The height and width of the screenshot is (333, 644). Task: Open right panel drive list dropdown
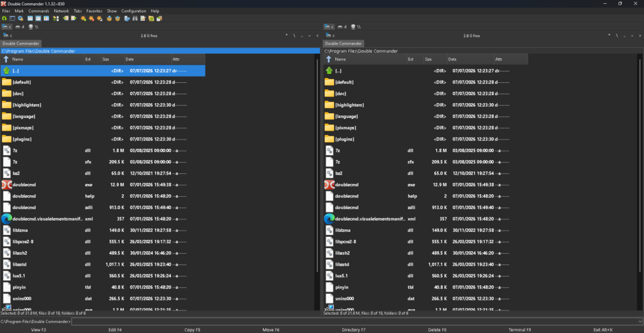pyautogui.click(x=331, y=36)
